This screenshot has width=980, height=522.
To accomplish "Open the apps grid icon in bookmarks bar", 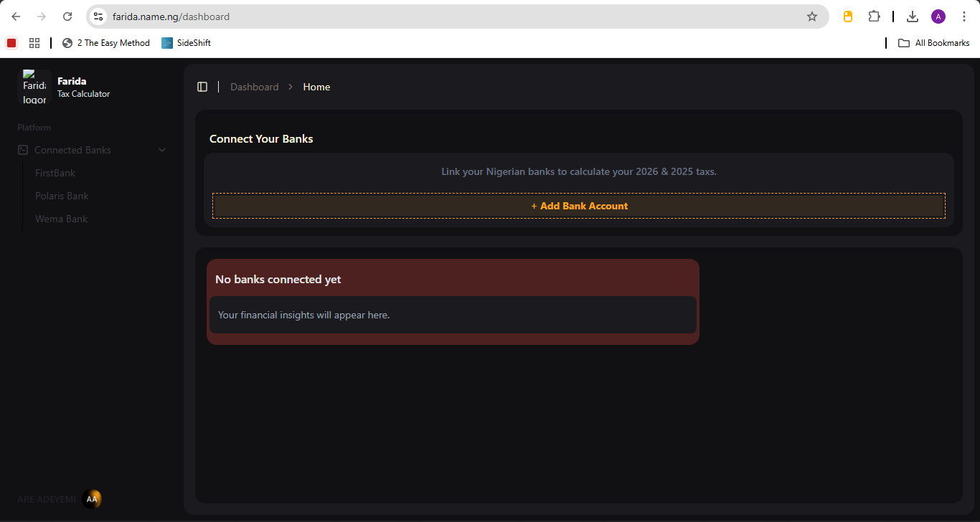I will 34,43.
